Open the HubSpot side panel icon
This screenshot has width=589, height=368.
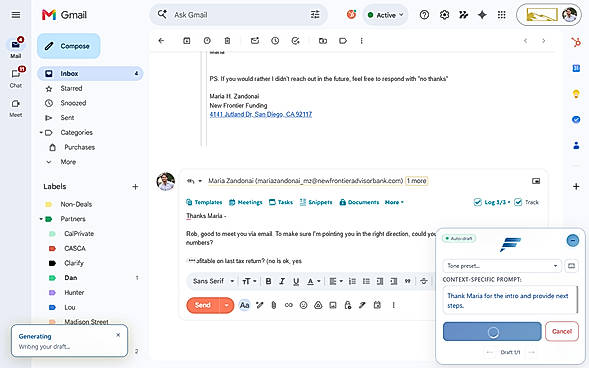576,42
